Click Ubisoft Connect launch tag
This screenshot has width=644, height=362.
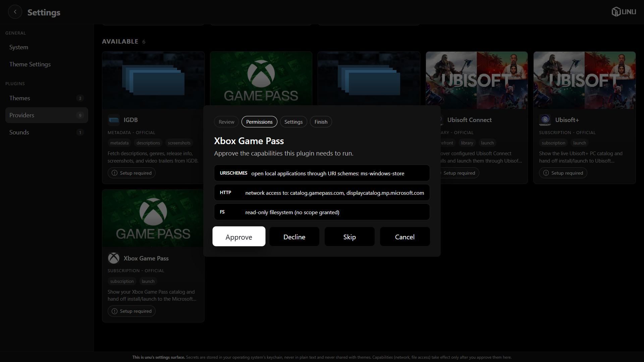point(487,143)
